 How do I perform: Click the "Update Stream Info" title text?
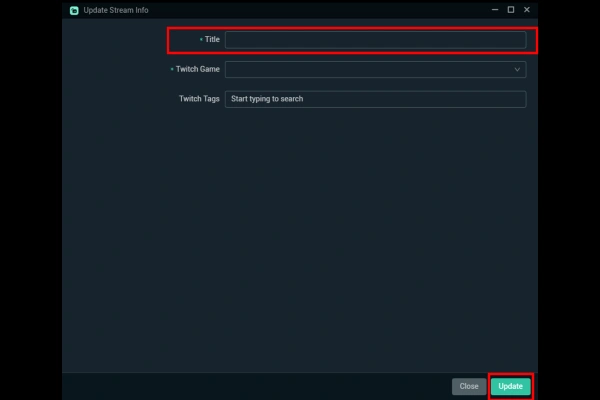click(116, 10)
